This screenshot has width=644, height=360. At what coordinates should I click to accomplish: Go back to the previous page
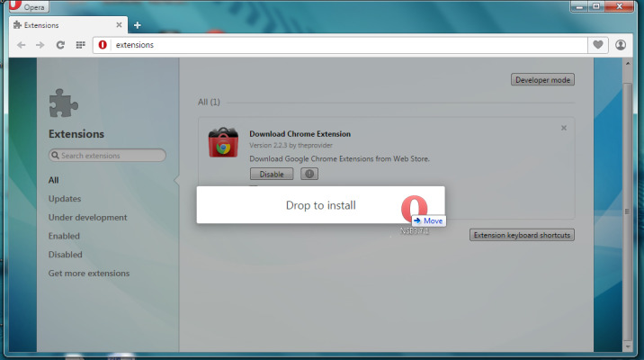click(x=22, y=44)
